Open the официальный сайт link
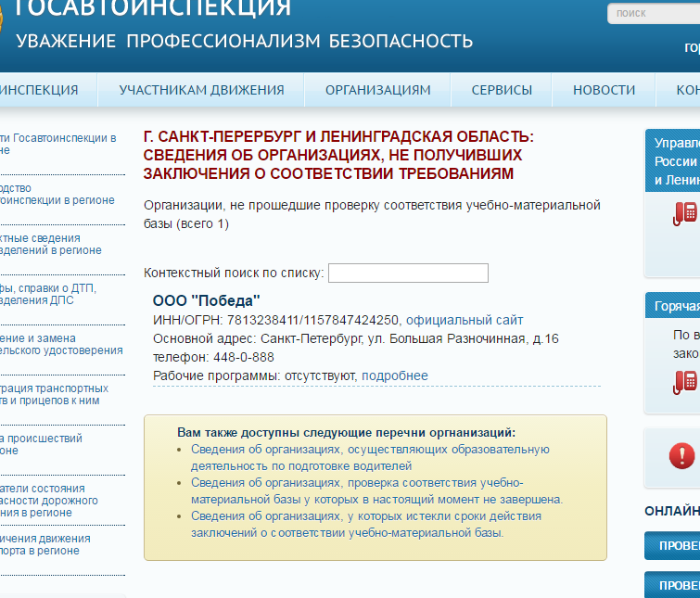 tap(465, 320)
